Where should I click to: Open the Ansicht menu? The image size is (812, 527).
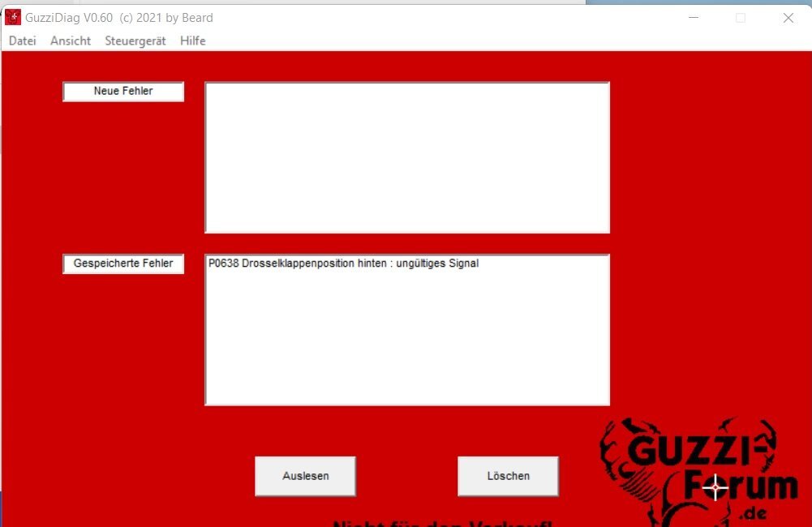click(71, 41)
